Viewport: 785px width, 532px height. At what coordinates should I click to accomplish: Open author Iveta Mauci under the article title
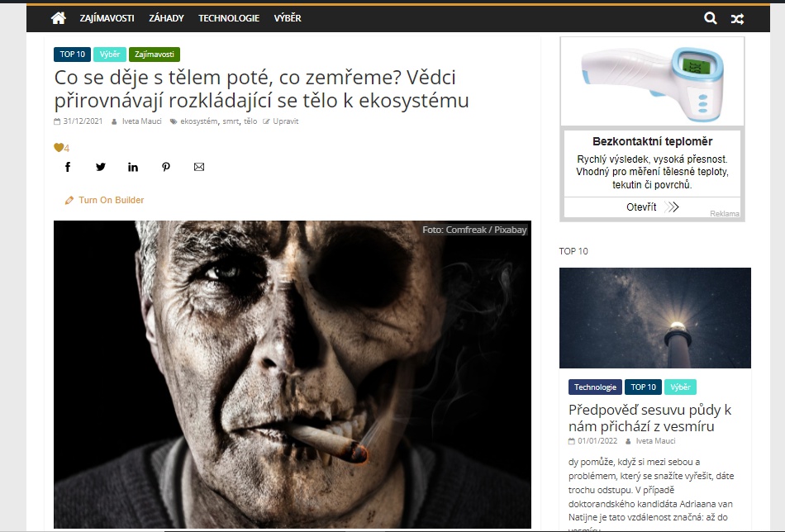coord(141,121)
